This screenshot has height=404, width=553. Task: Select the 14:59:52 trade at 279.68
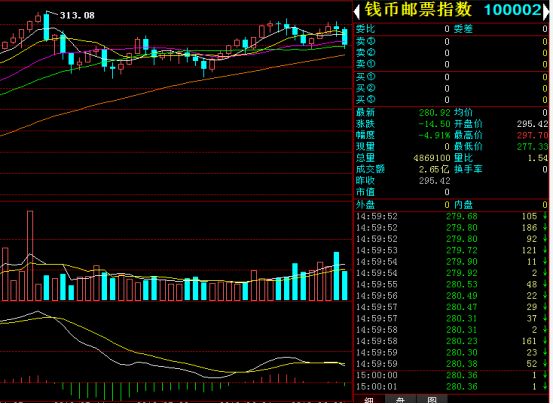point(451,216)
